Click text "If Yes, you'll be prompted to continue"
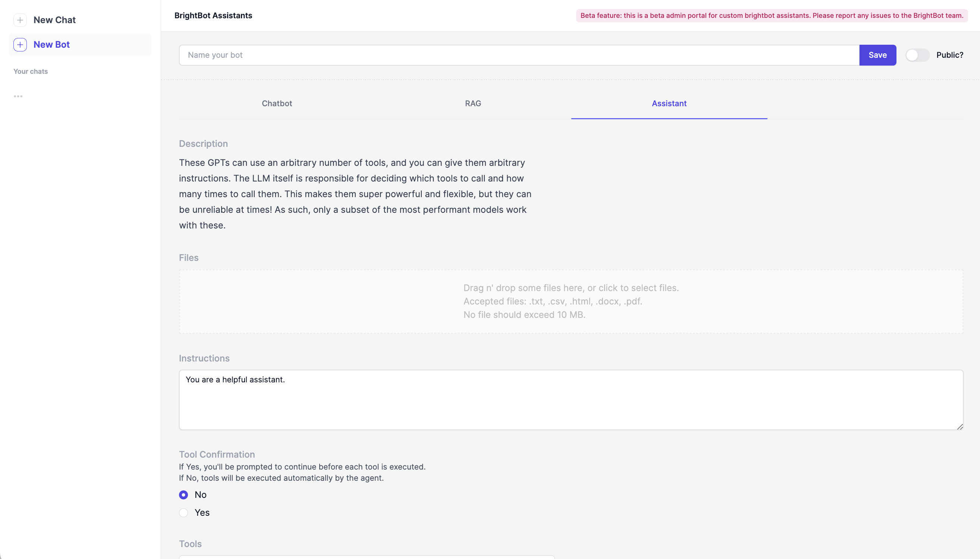This screenshot has height=559, width=980. (302, 467)
